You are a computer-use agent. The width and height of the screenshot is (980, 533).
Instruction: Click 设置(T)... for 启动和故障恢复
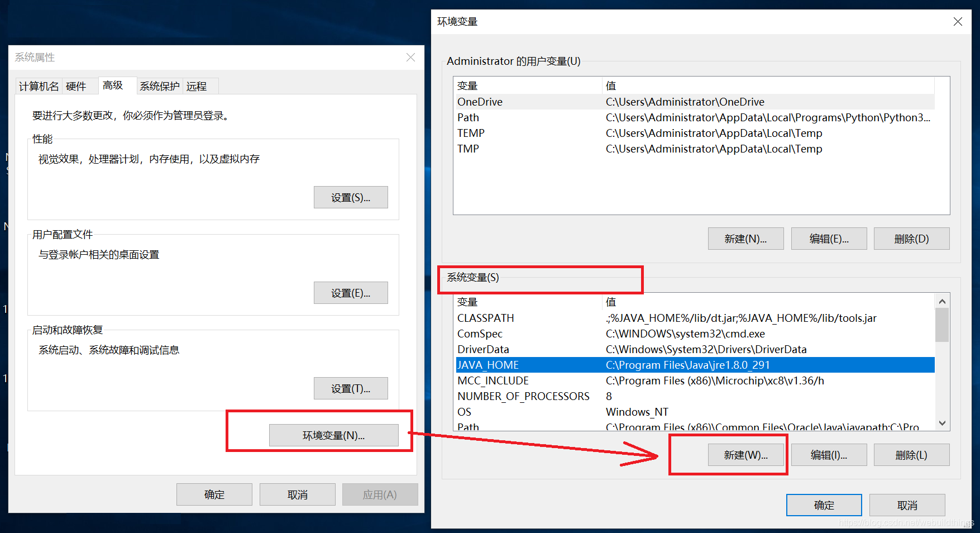351,388
